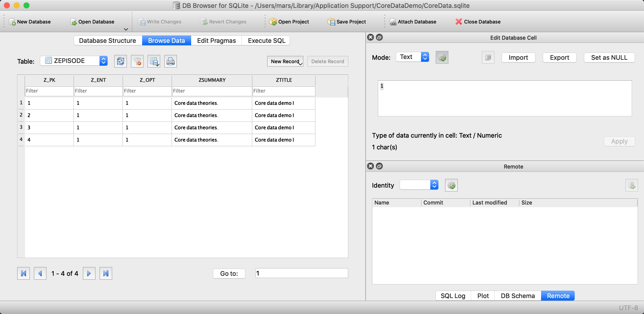Click Attach Database in the toolbar
Image resolution: width=644 pixels, height=314 pixels.
tap(413, 22)
